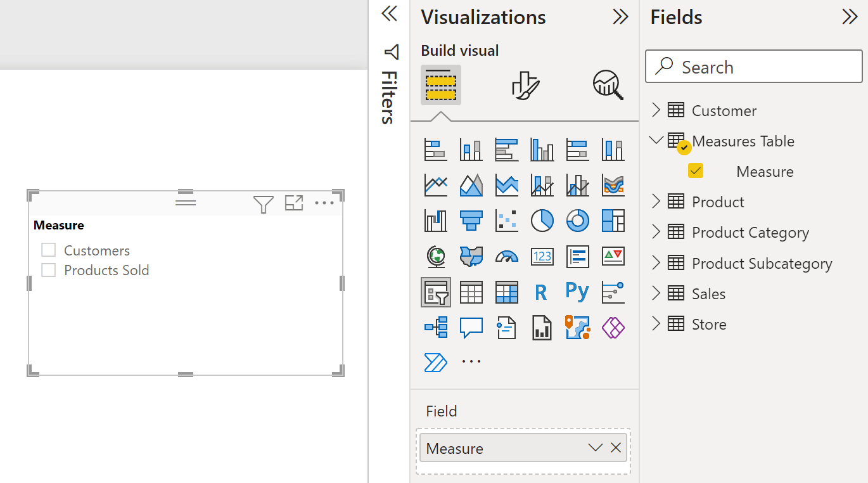Choose the Python visual icon
This screenshot has height=483, width=868.
pyautogui.click(x=577, y=292)
